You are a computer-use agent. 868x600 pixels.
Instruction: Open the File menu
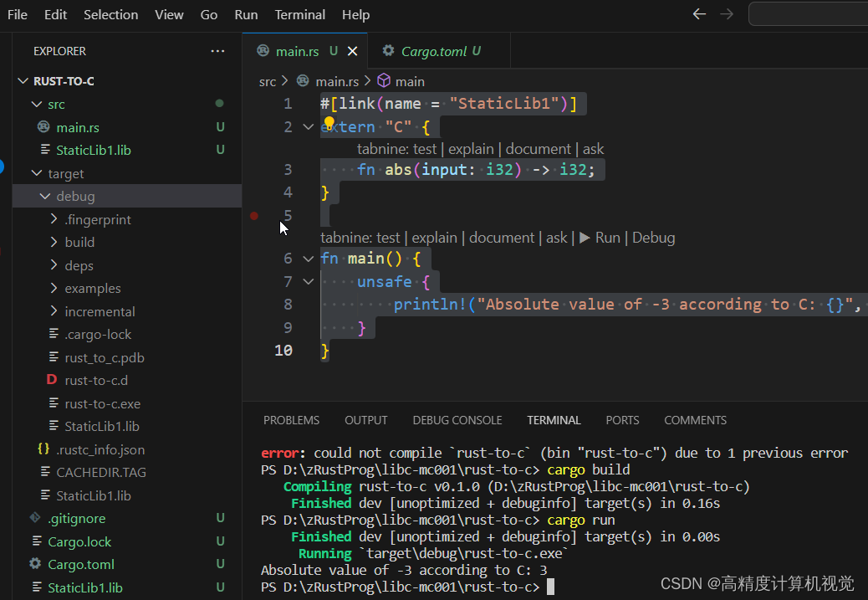pyautogui.click(x=18, y=15)
